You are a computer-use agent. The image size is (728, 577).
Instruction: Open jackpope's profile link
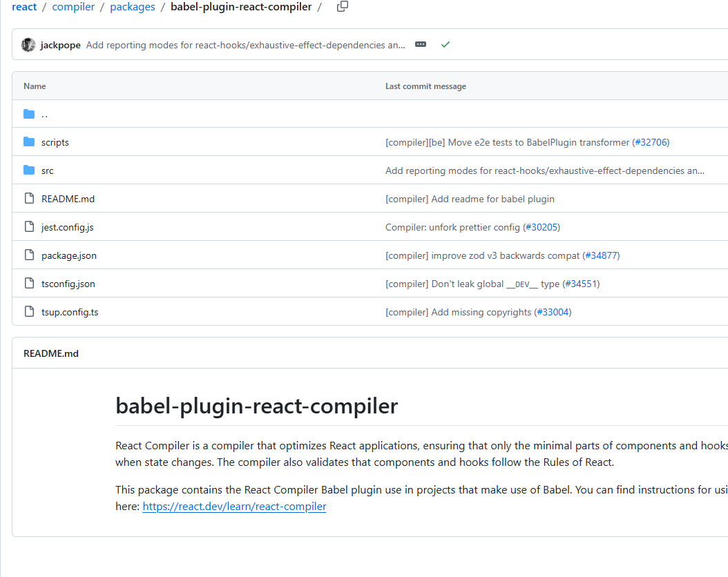[x=60, y=45]
